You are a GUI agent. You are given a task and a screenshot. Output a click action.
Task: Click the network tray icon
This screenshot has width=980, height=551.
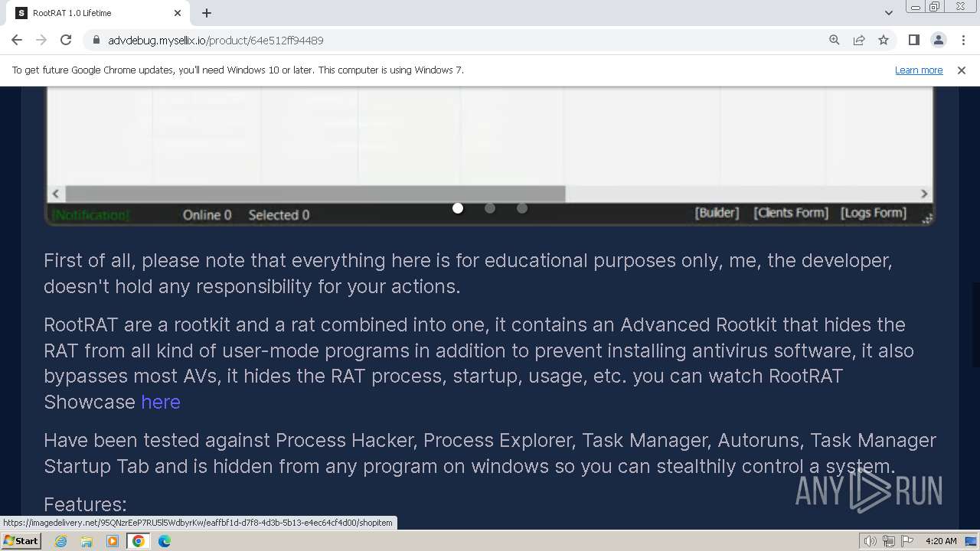tap(888, 541)
